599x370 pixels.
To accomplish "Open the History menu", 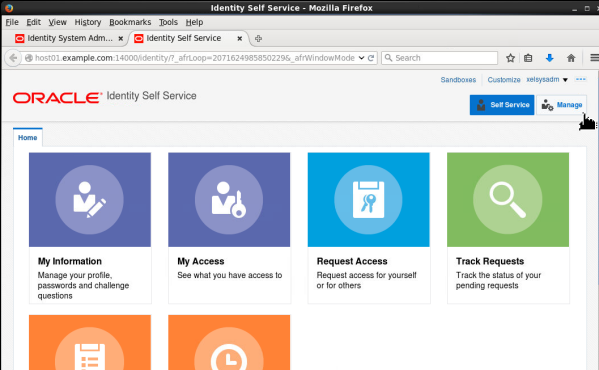I will (x=88, y=22).
